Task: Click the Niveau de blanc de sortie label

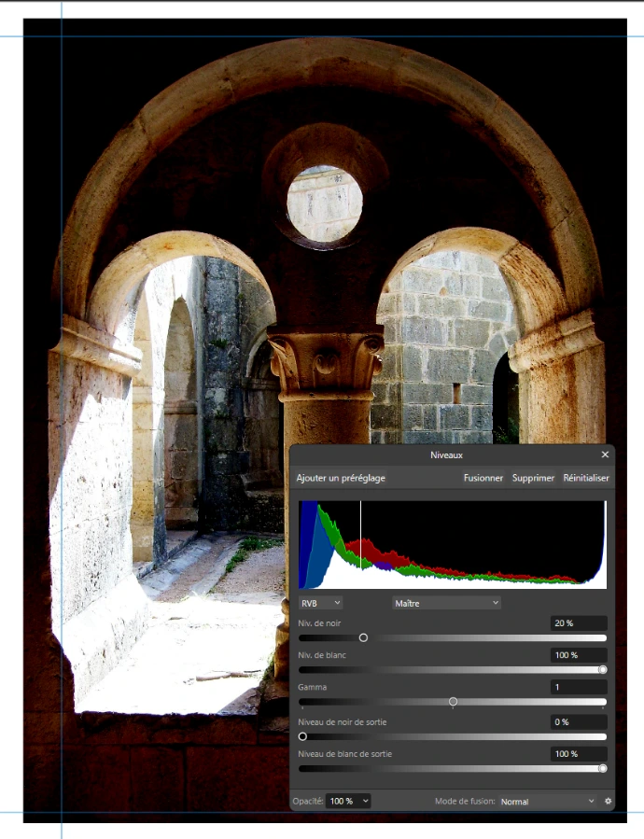Action: click(x=344, y=754)
